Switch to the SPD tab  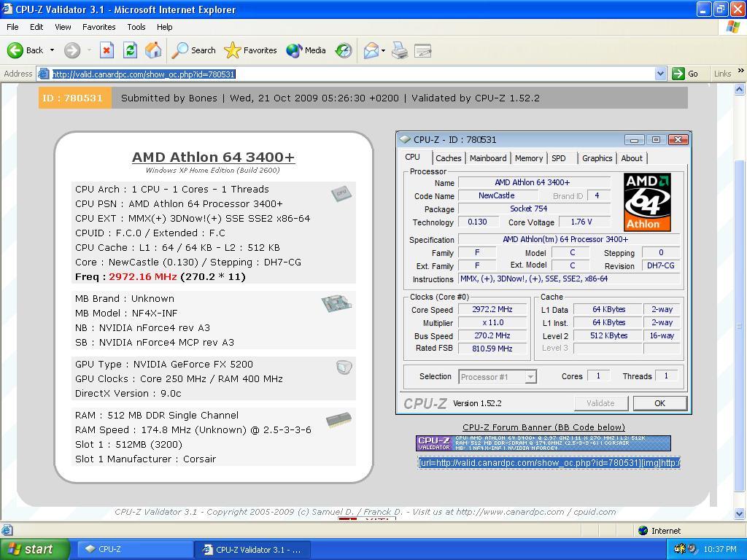(559, 158)
